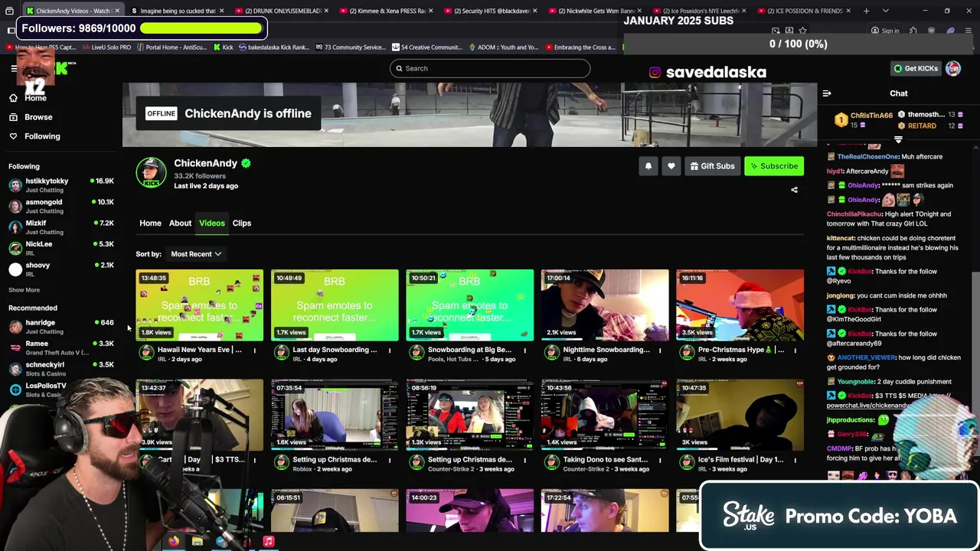Click the @Ryevo mention in chat
Image resolution: width=980 pixels, height=551 pixels.
click(839, 281)
